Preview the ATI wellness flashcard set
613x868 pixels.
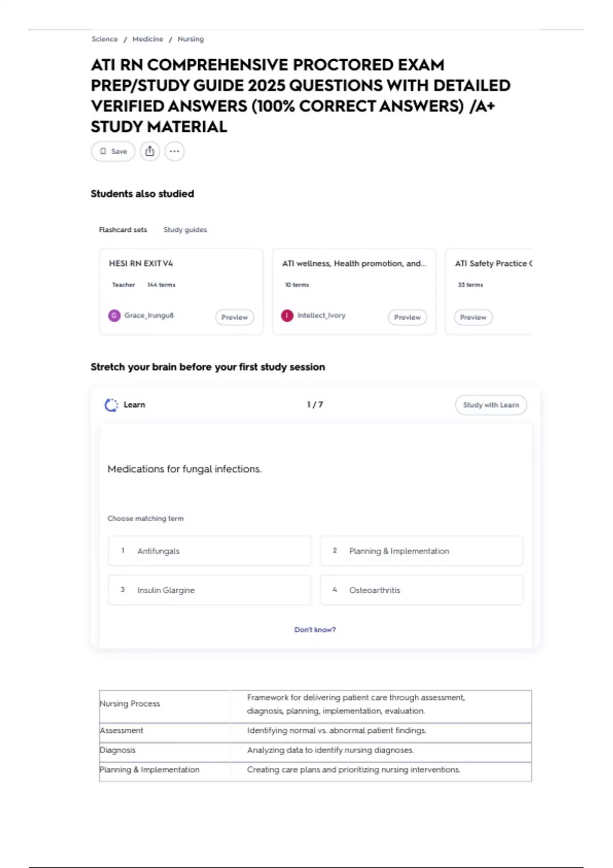tap(407, 317)
